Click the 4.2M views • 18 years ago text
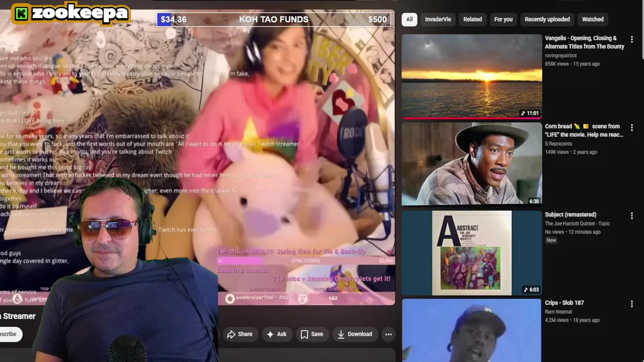This screenshot has width=644, height=362. [x=572, y=320]
